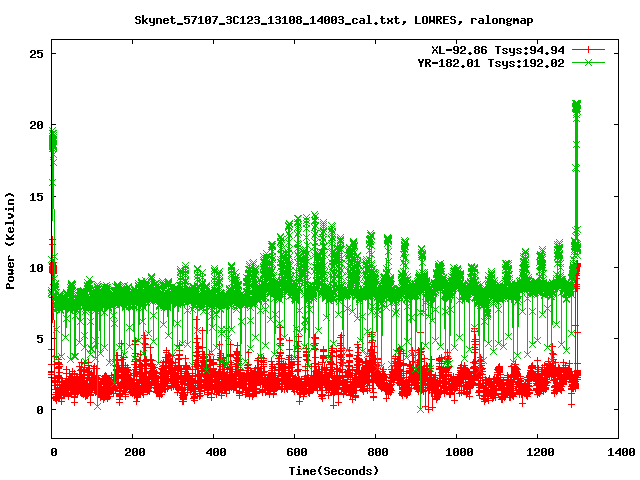Click x-axis tick label 800

(378, 452)
